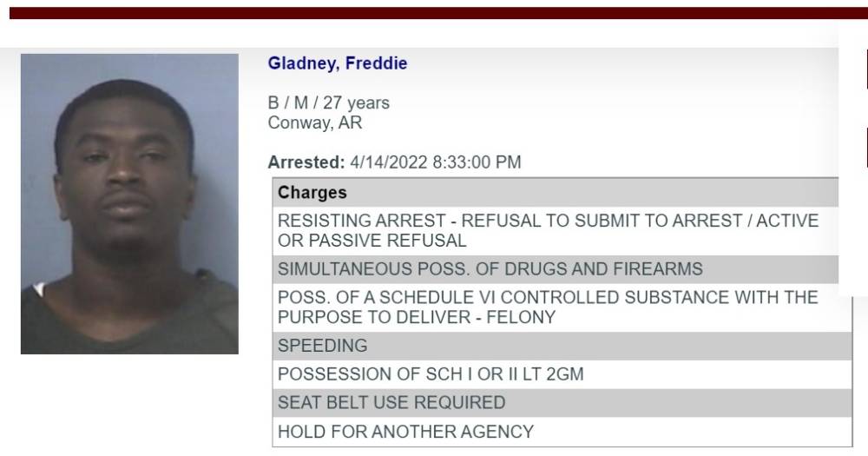Click the bold Arrested label

(x=306, y=162)
